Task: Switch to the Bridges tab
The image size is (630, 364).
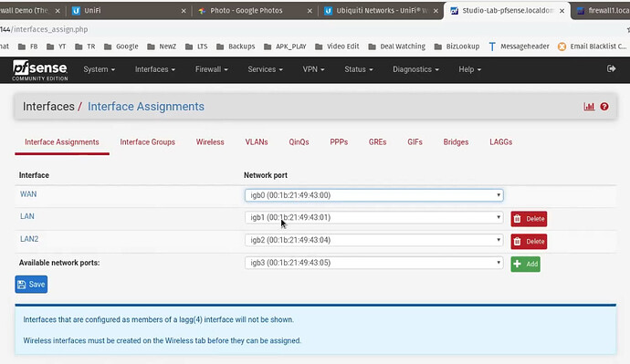Action: 456,142
